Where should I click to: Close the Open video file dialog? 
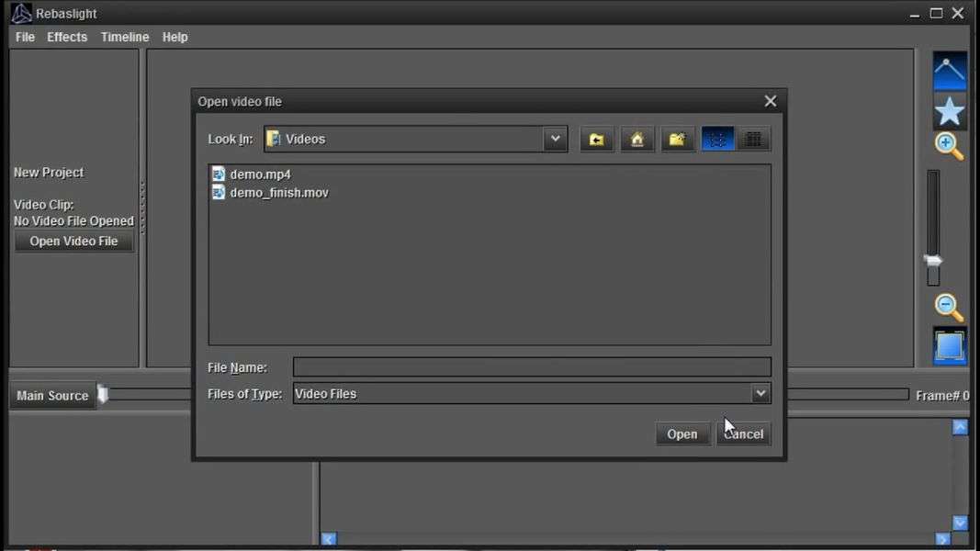770,101
